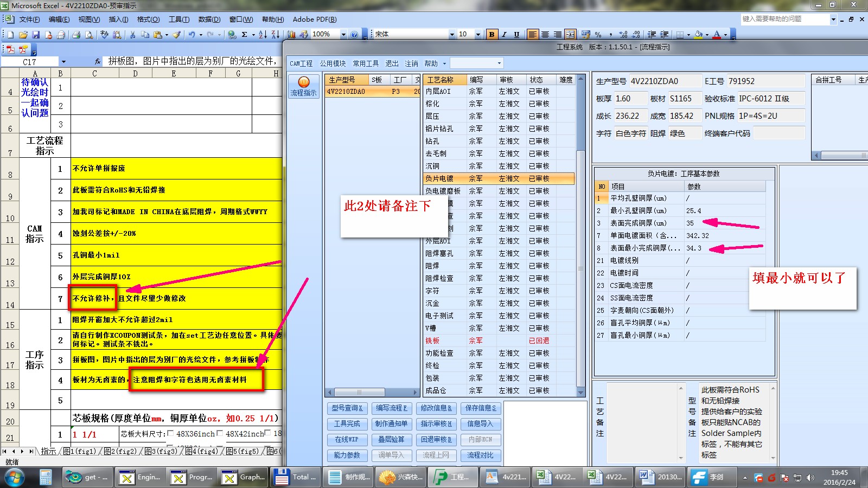Click the Copy icon
The image size is (868, 488).
145,34
